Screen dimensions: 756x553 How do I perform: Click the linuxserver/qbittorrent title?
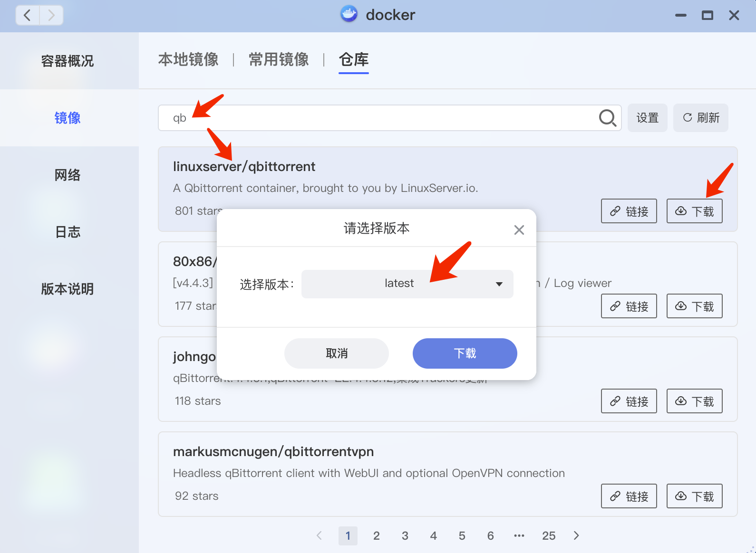244,167
